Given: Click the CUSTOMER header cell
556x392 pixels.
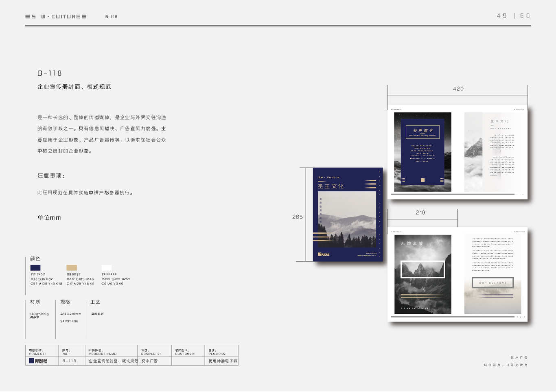Looking at the screenshot, I should (x=188, y=351).
